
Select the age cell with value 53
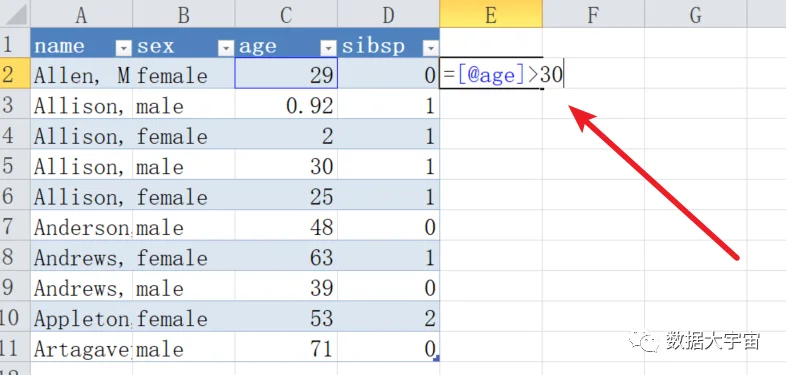[x=286, y=316]
